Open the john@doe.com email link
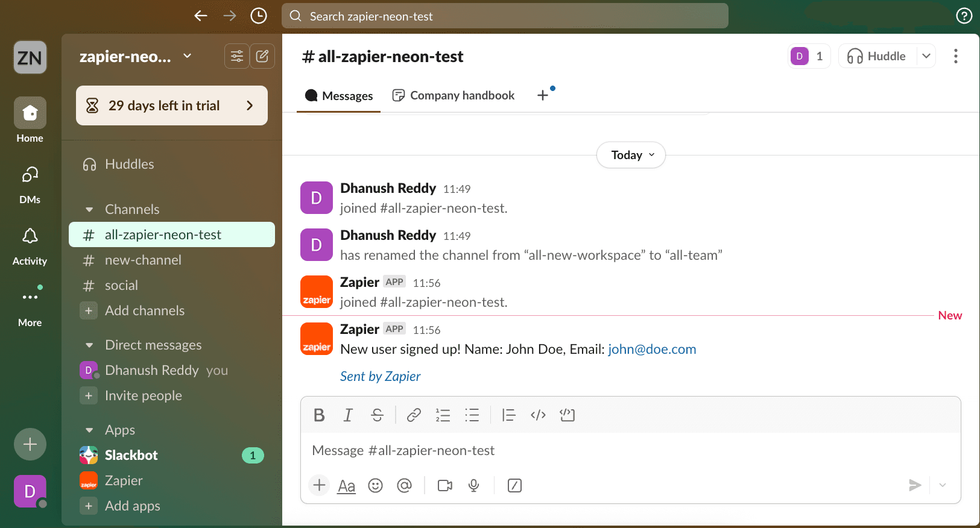Screen dimensions: 980x528 click(x=651, y=349)
